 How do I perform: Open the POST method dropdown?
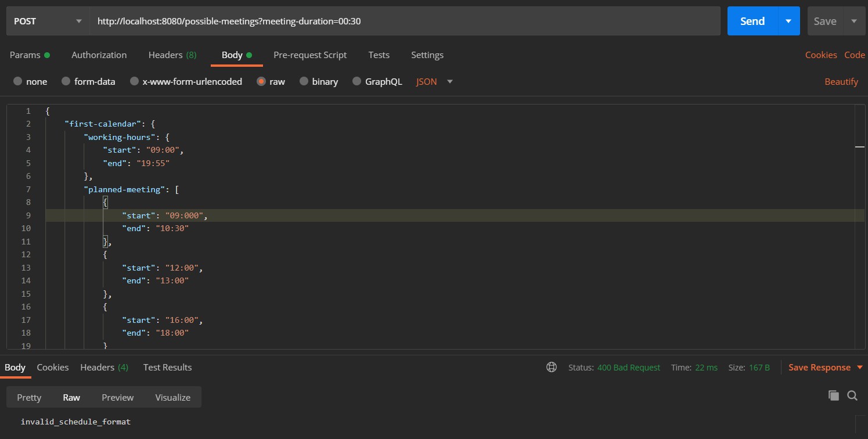coord(48,21)
